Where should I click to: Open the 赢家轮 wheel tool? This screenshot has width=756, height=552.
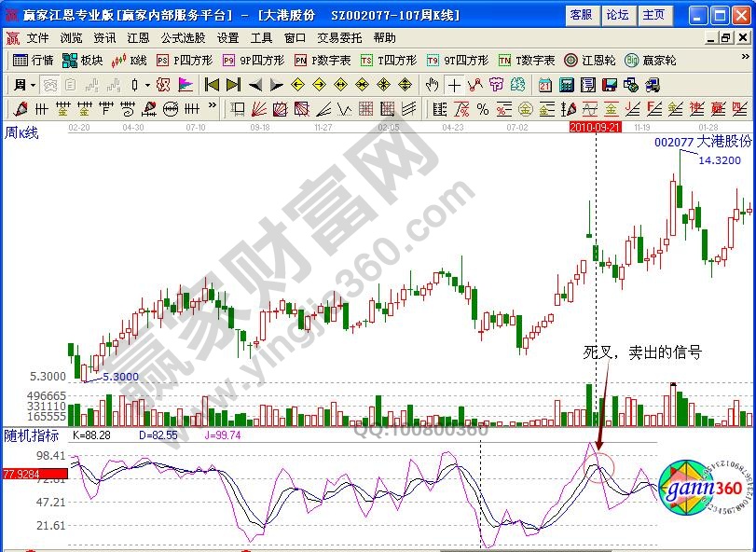point(652,60)
